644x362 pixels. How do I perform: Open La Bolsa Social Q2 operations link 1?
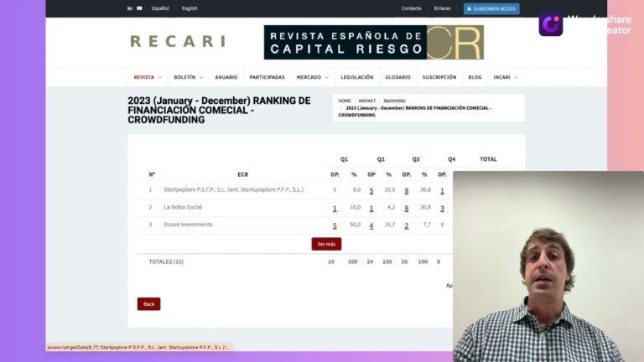point(371,208)
